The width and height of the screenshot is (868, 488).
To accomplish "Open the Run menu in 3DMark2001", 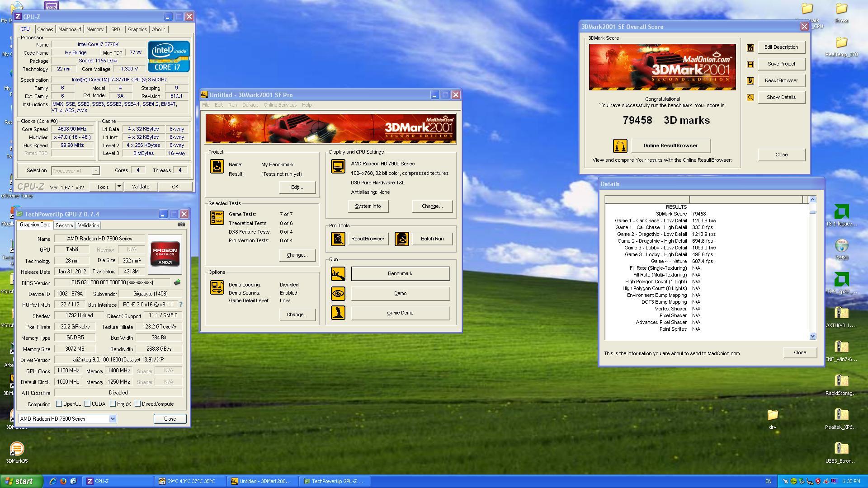I will (x=232, y=105).
